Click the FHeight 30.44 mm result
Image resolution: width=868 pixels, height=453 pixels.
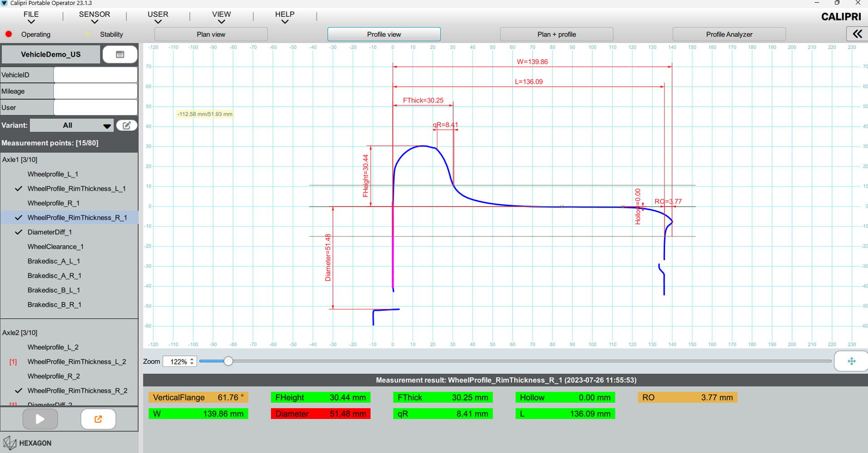click(x=321, y=397)
